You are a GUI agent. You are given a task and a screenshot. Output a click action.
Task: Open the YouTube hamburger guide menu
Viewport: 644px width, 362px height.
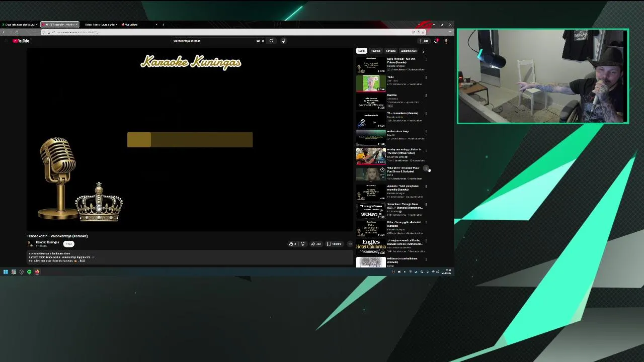[6, 41]
